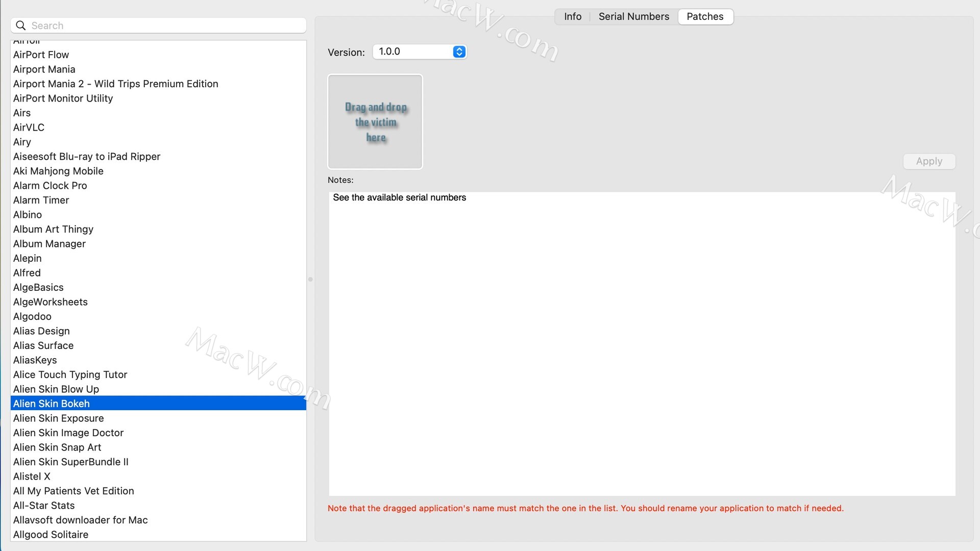The width and height of the screenshot is (980, 551).
Task: Select Album Manager
Action: pyautogui.click(x=158, y=243)
